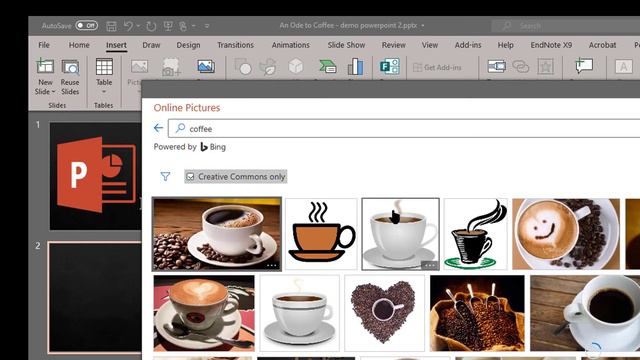Open the Help tab
640x360 pixels.
tap(505, 45)
